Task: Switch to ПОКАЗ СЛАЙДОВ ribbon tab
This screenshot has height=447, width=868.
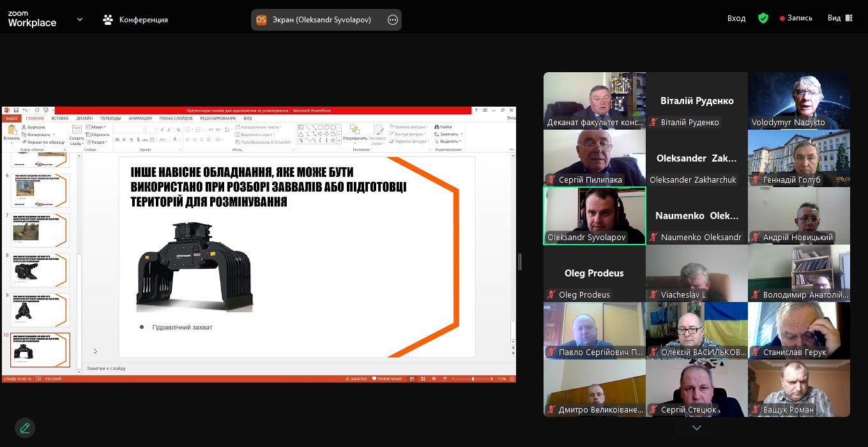Action: (x=176, y=118)
